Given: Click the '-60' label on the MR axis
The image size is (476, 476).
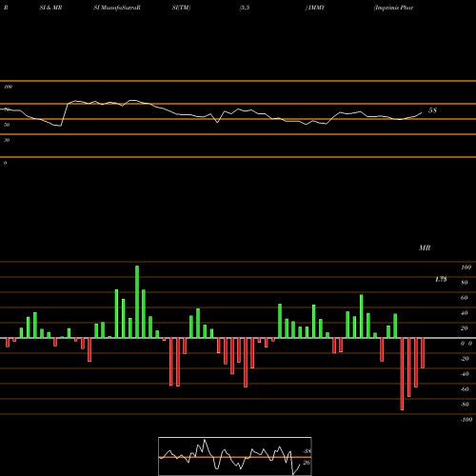Looking at the screenshot, I should [465, 389].
